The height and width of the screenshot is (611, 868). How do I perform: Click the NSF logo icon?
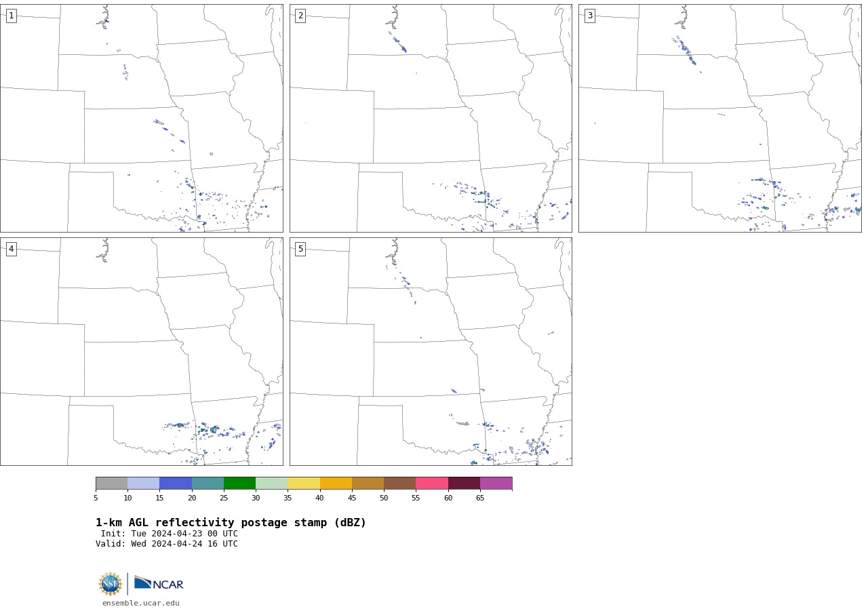coord(111,584)
